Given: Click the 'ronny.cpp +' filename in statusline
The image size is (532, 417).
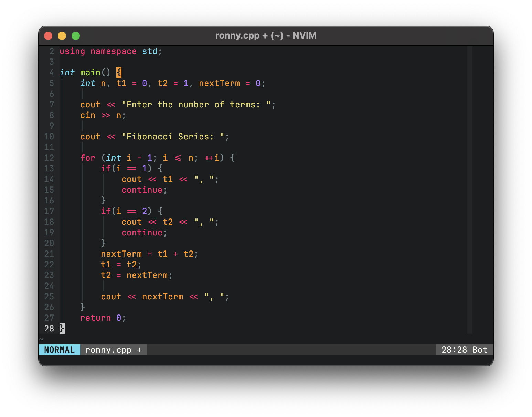Looking at the screenshot, I should [114, 350].
